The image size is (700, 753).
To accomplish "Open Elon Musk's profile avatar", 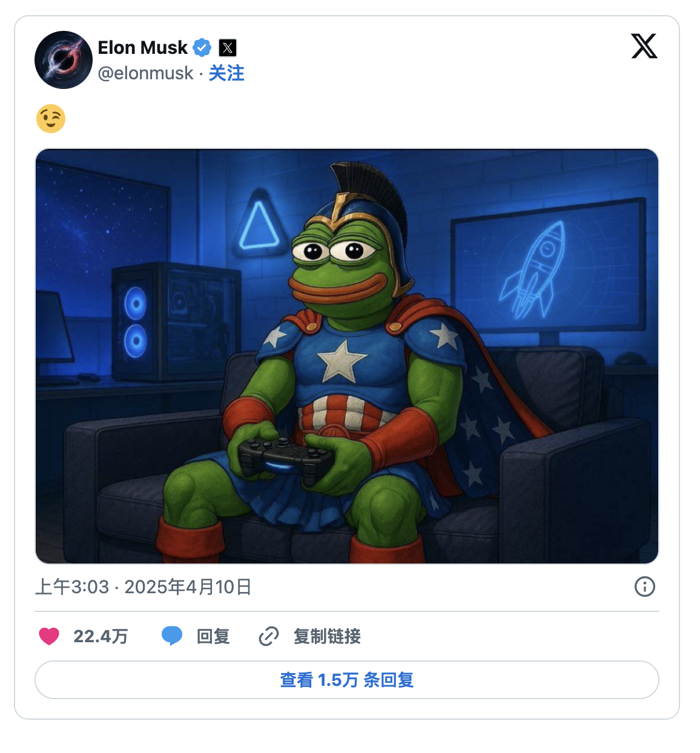I will (64, 60).
